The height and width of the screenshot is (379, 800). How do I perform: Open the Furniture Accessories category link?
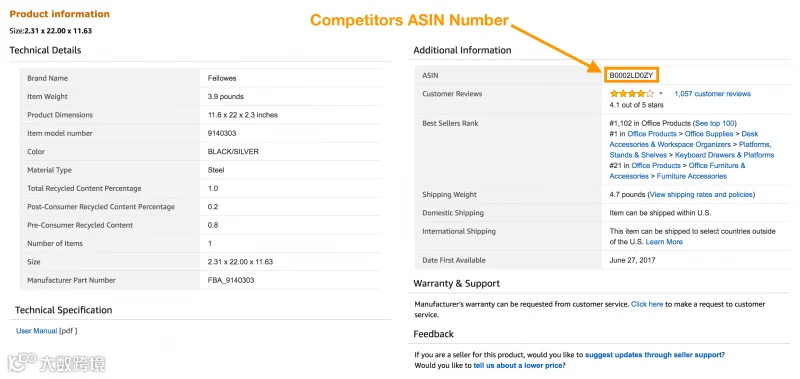click(x=691, y=176)
